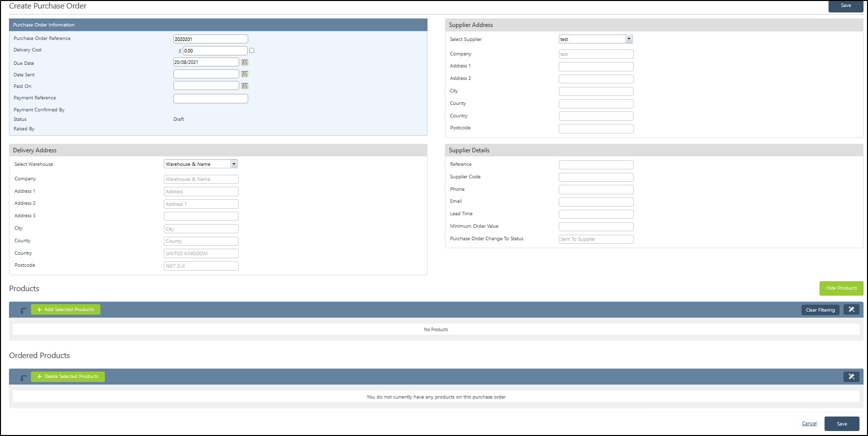Open the Date Sent calendar picker
The height and width of the screenshot is (436, 868).
pyautogui.click(x=245, y=74)
